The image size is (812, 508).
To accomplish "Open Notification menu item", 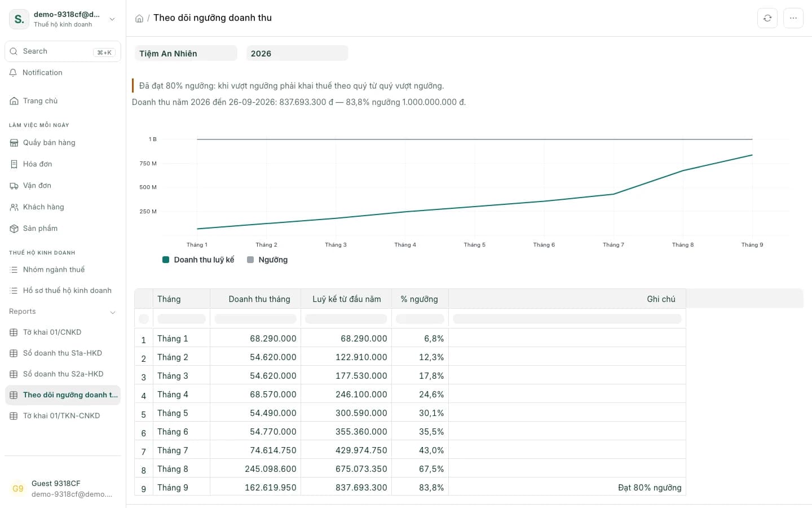I will 63,73.
